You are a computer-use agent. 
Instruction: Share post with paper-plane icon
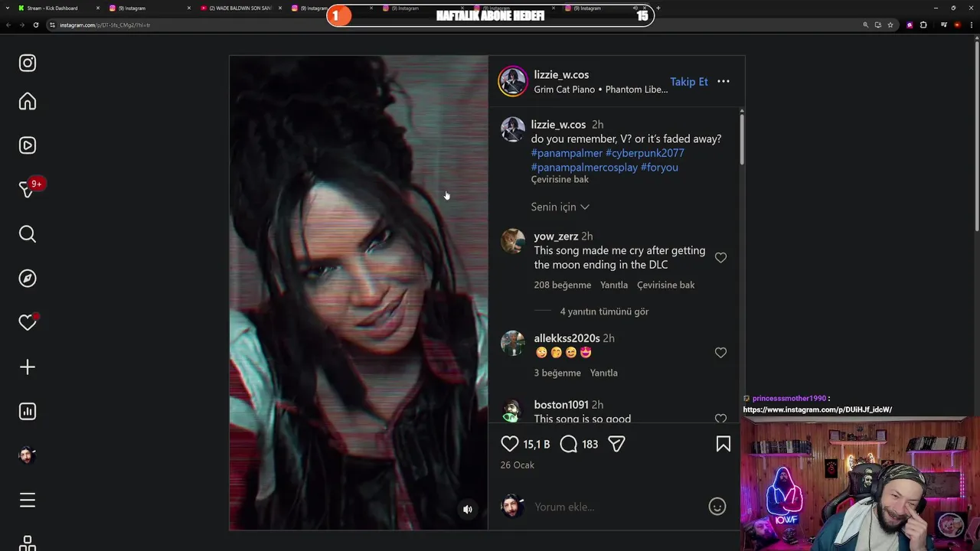(616, 444)
